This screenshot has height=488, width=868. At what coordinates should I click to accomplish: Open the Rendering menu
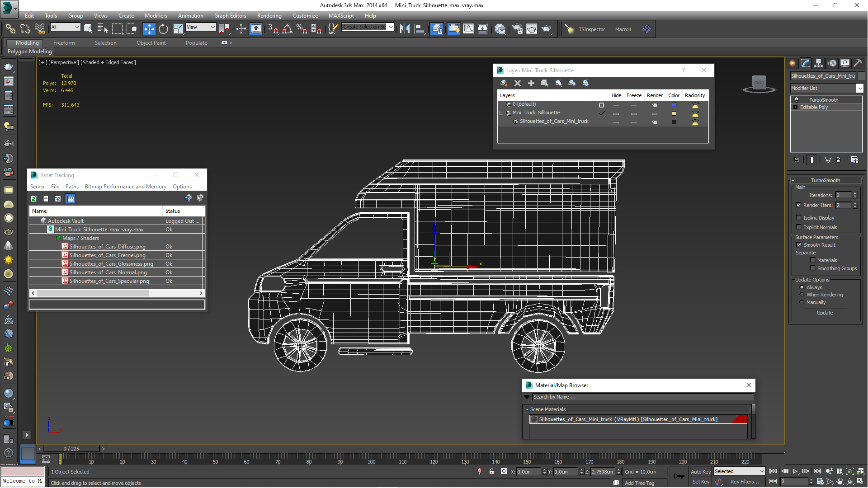coord(269,15)
